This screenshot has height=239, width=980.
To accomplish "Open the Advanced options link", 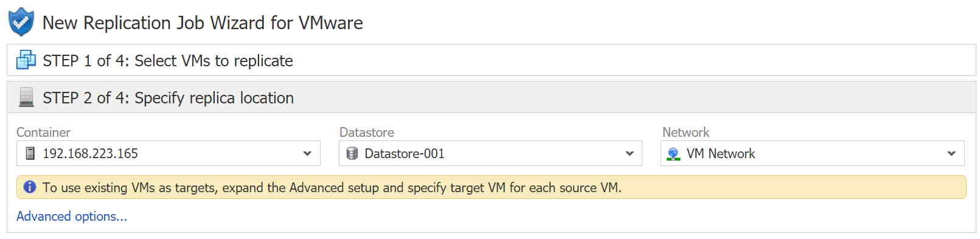I will click(72, 216).
